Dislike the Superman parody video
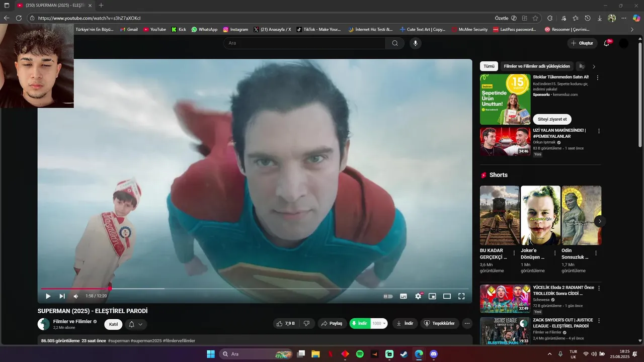Screen dimensions: 644x362 [306, 323]
